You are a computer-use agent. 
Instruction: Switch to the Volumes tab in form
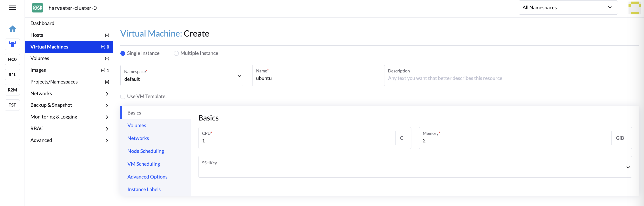click(x=137, y=125)
